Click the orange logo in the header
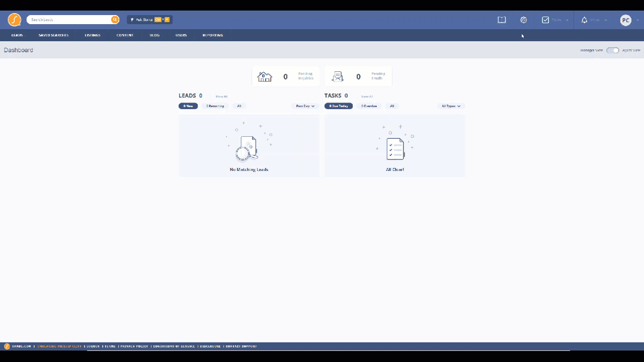The height and width of the screenshot is (362, 644). click(14, 20)
